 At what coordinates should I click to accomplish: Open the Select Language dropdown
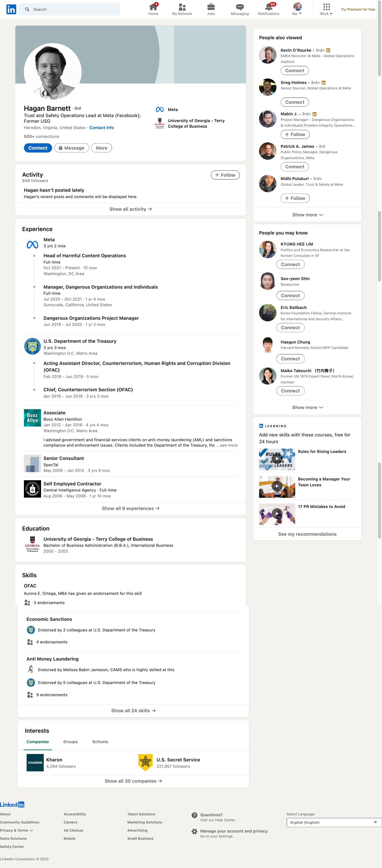pyautogui.click(x=334, y=822)
